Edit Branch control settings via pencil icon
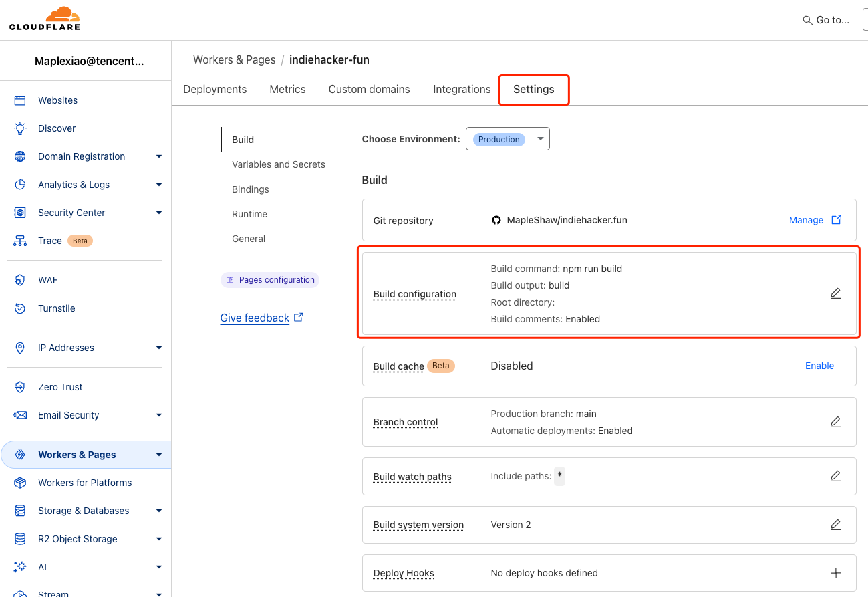868x597 pixels. coord(835,421)
